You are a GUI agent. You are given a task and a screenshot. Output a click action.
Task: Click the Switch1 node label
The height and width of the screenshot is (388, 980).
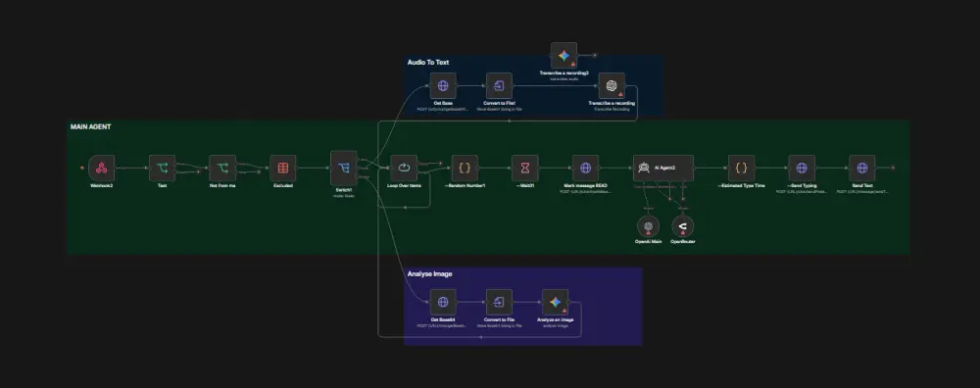[x=343, y=190]
